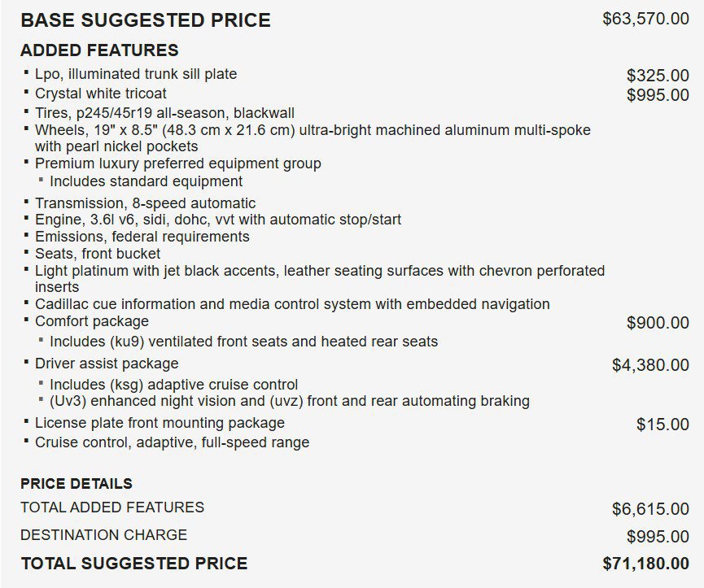
Task: Select the Total Added Features label
Action: (x=112, y=507)
